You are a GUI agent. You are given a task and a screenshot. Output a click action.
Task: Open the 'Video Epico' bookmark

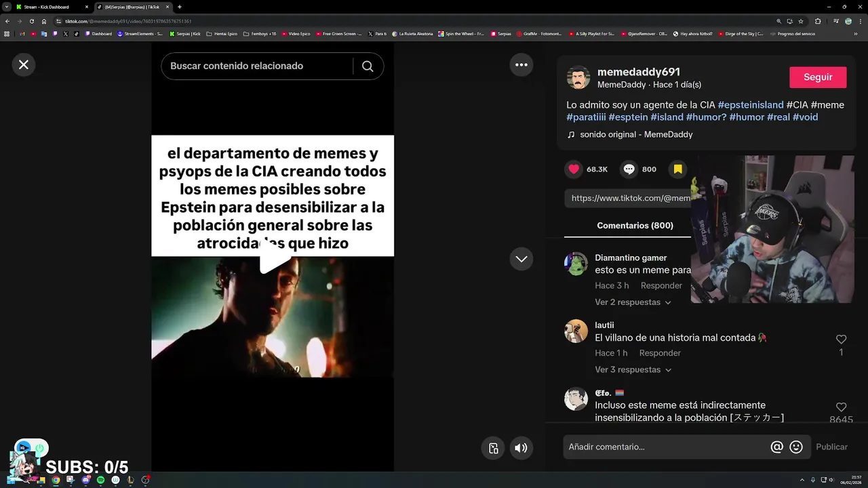click(296, 33)
